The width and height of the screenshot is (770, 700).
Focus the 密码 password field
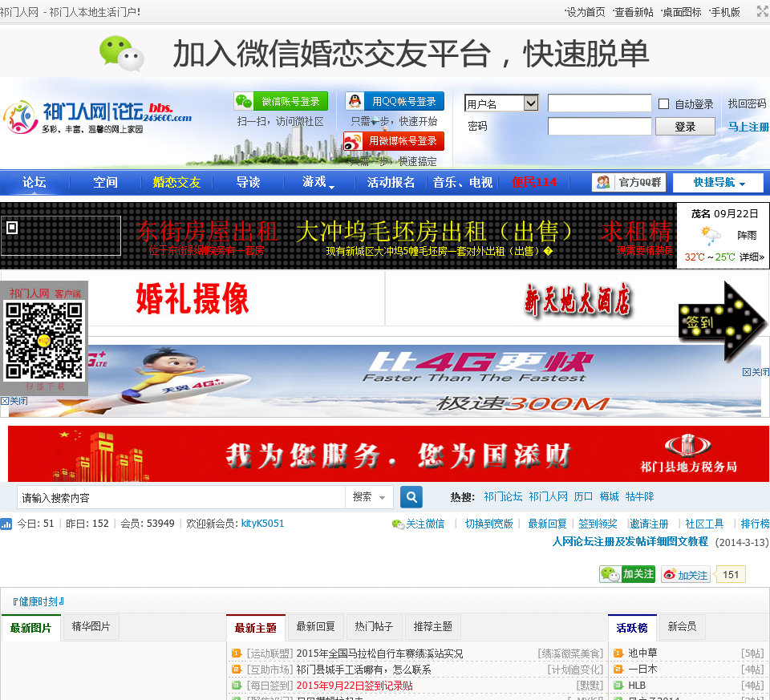[599, 126]
